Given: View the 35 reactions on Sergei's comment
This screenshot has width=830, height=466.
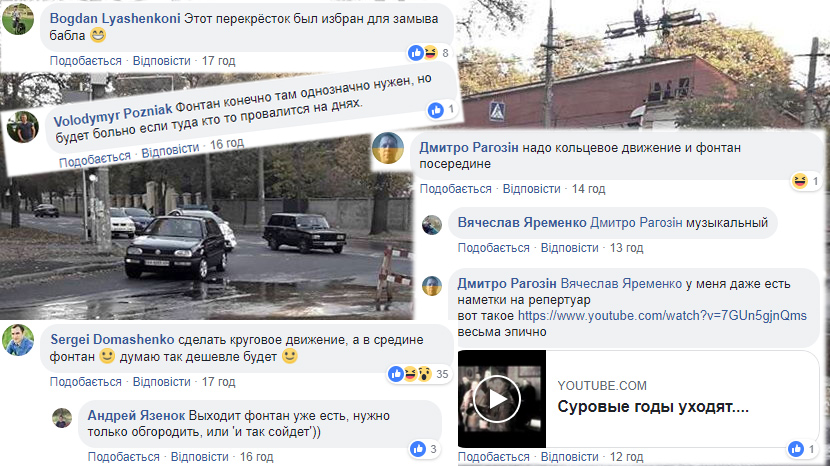Looking at the screenshot, I should click(419, 374).
